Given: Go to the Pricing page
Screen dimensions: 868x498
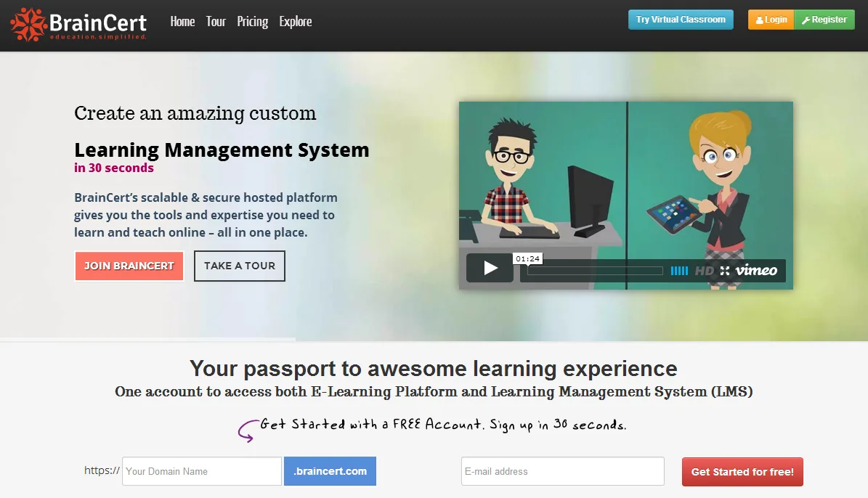Looking at the screenshot, I should (253, 22).
